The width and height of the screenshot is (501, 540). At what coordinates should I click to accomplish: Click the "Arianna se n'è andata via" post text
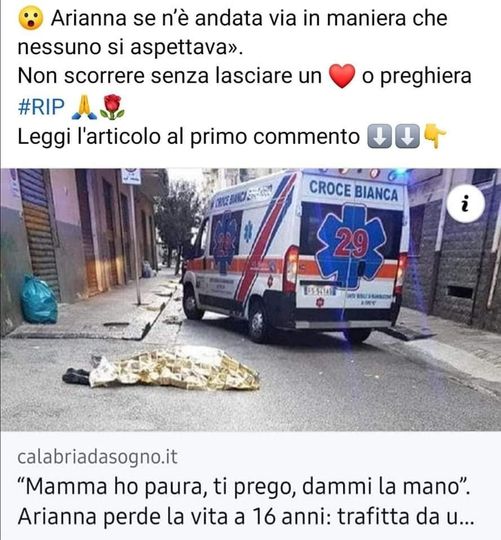click(x=233, y=32)
